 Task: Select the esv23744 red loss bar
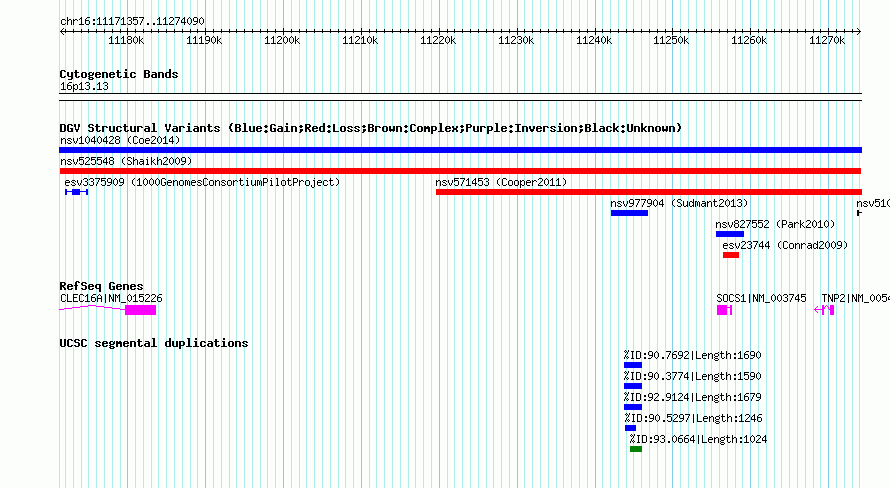pyautogui.click(x=731, y=255)
